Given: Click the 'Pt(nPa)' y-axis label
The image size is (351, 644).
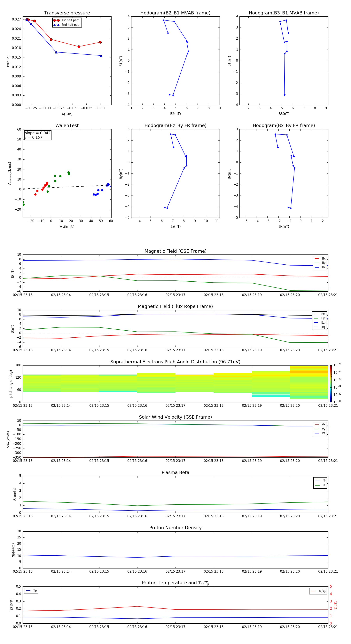Looking at the screenshot, I should pos(8,61).
